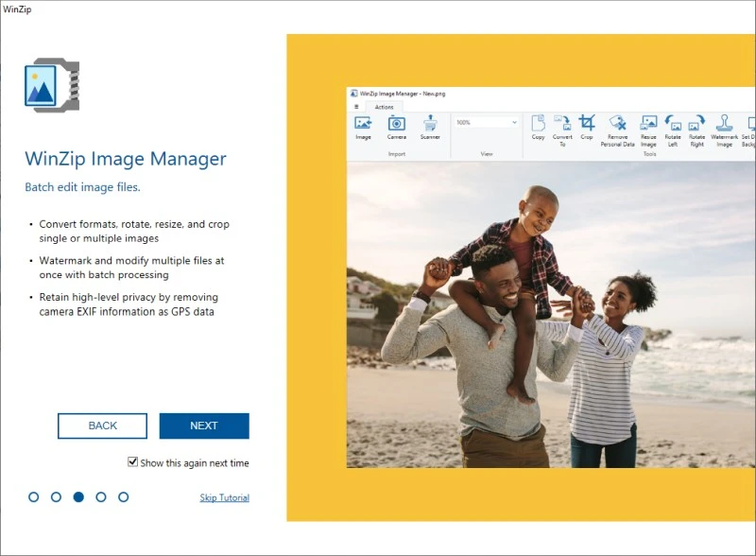
Task: Open the zoom percentage dropdown
Action: pos(515,121)
